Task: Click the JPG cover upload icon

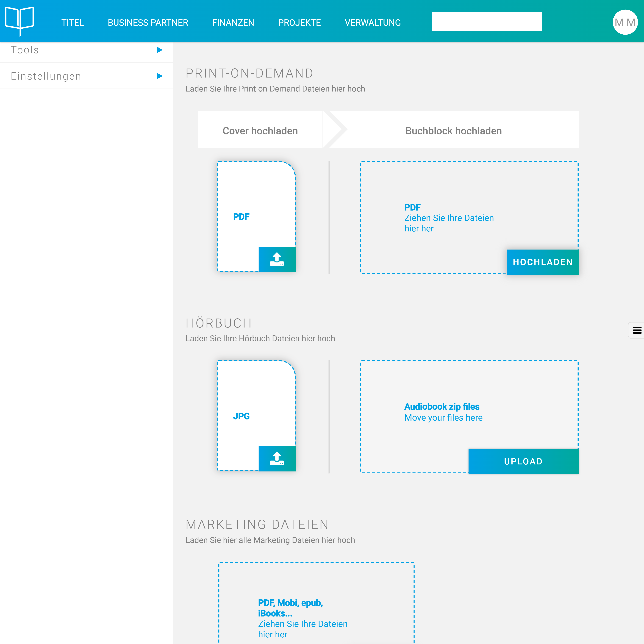Action: coord(277,458)
